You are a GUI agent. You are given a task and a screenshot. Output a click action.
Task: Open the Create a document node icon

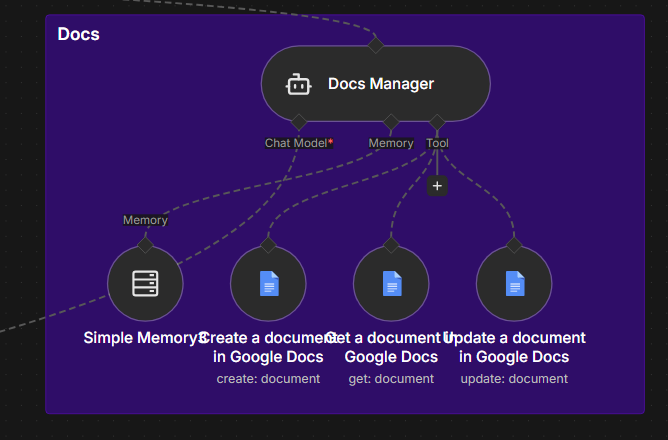click(x=268, y=283)
